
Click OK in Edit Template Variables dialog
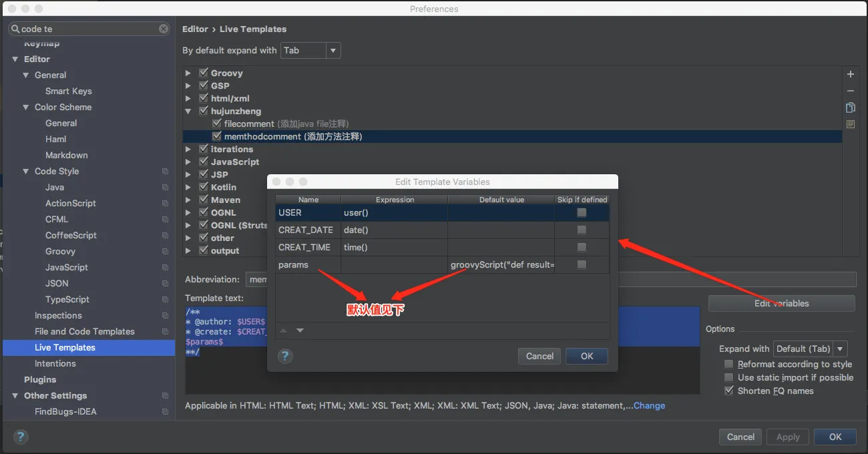587,356
